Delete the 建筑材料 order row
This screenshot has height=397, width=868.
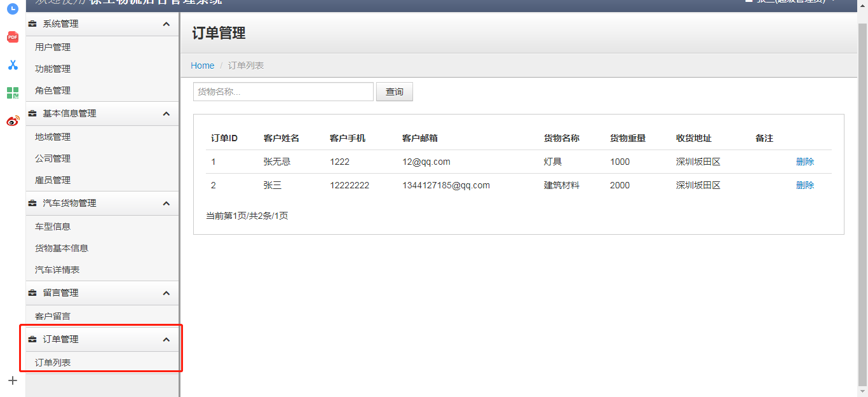click(x=804, y=185)
